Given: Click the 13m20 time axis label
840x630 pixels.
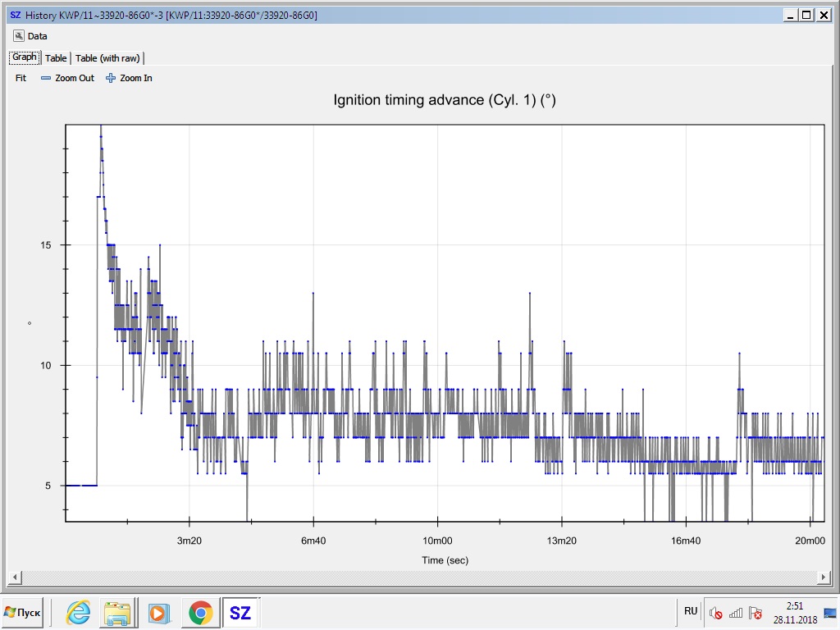Looking at the screenshot, I should [x=561, y=541].
